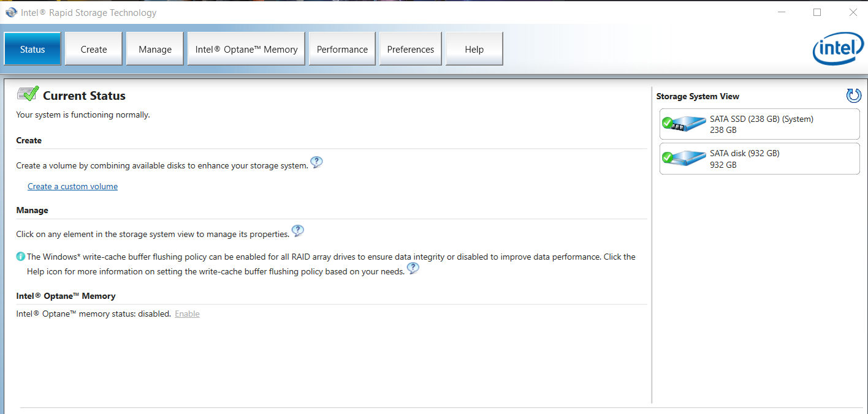Open help bubble next to Create volume text
868x414 pixels.
pos(316,162)
